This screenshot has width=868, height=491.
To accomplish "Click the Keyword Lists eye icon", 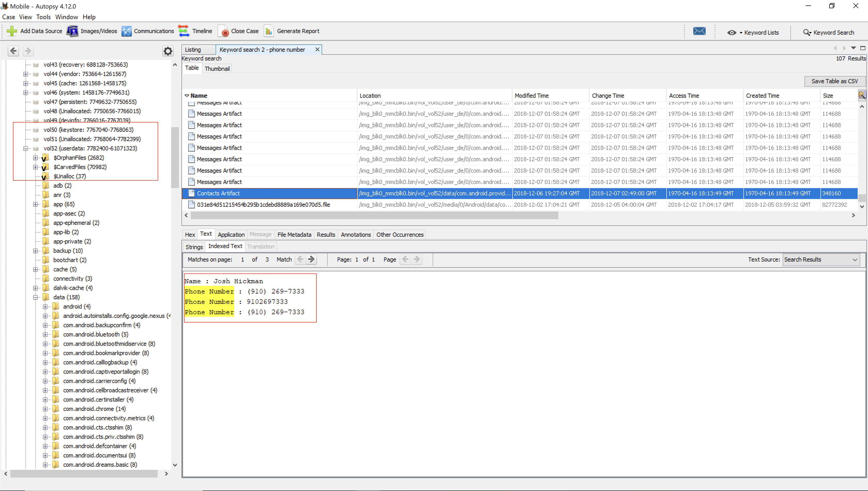I will (x=732, y=33).
